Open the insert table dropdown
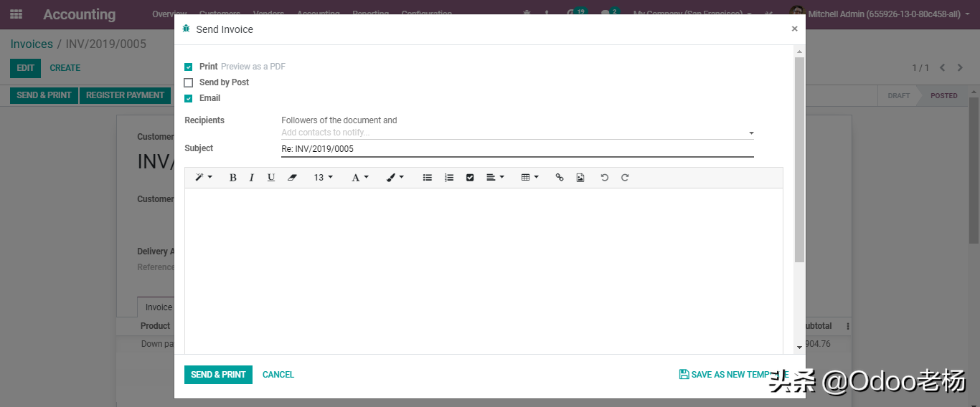The height and width of the screenshot is (407, 980). click(529, 178)
